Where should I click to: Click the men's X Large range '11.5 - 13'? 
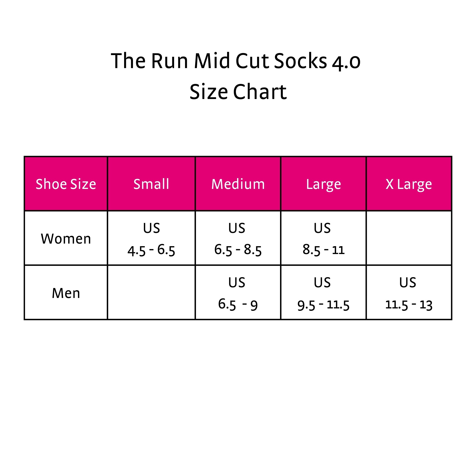409,305
